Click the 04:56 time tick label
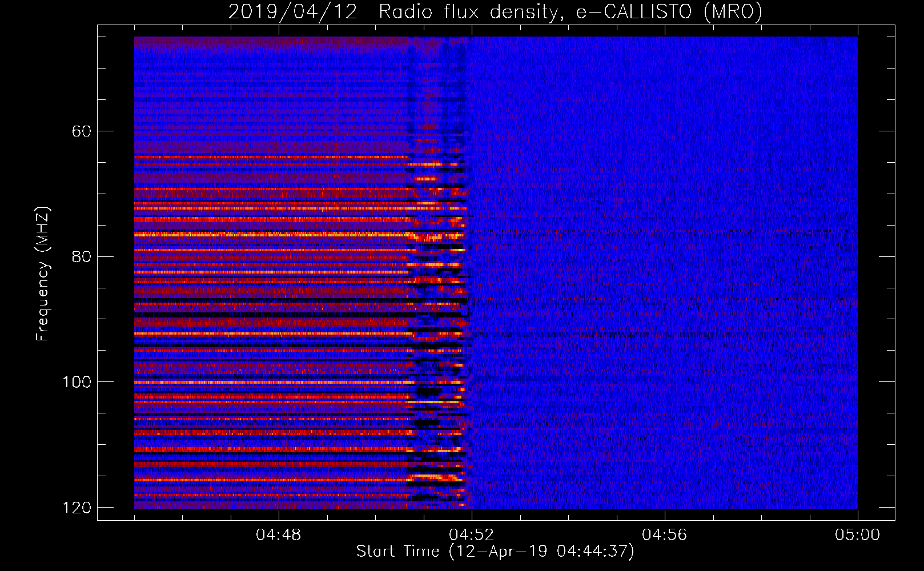This screenshot has width=924, height=571. pos(664,534)
